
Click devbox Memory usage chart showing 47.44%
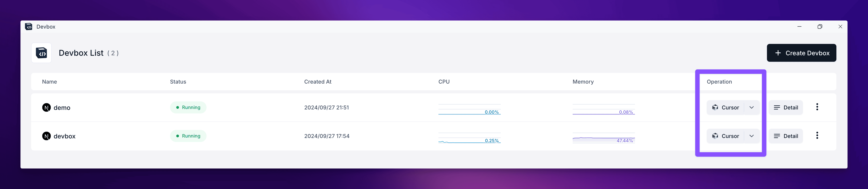point(604,138)
